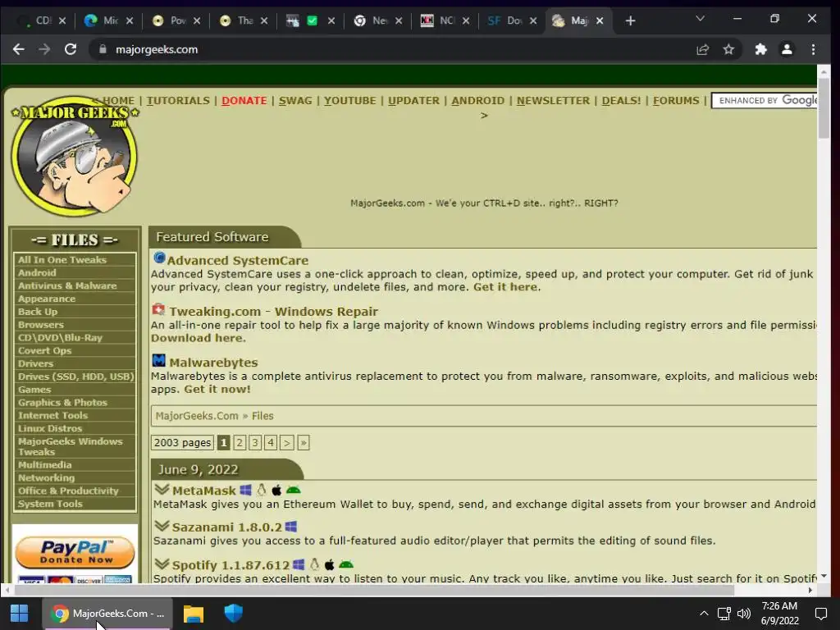840x630 pixels.
Task: Expand the tab search chevron
Action: [700, 18]
